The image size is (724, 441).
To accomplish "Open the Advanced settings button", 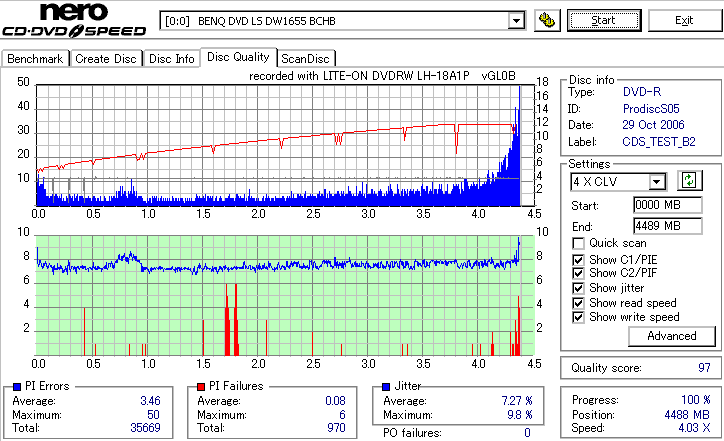I will coord(671,336).
